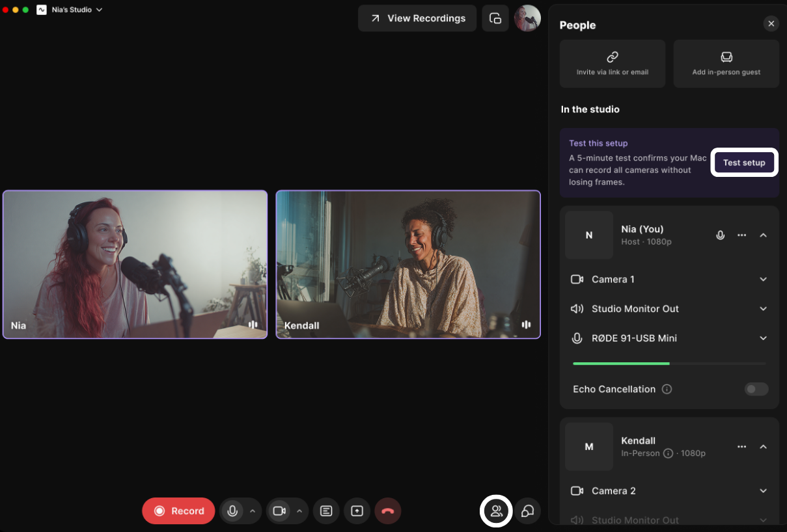Viewport: 787px width, 532px height.
Task: Mute Nia (You) using the panel mic icon
Action: pos(721,235)
